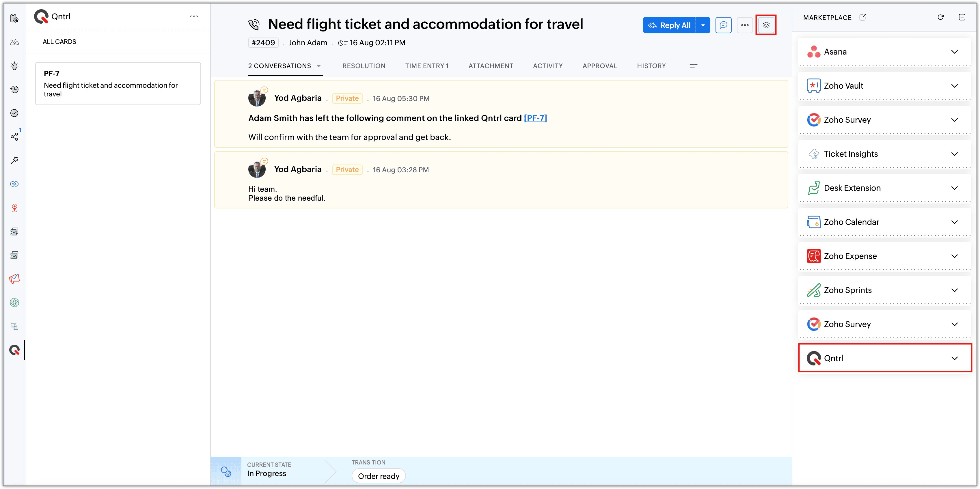980x489 pixels.
Task: Open the Reply All dropdown arrow
Action: point(703,25)
